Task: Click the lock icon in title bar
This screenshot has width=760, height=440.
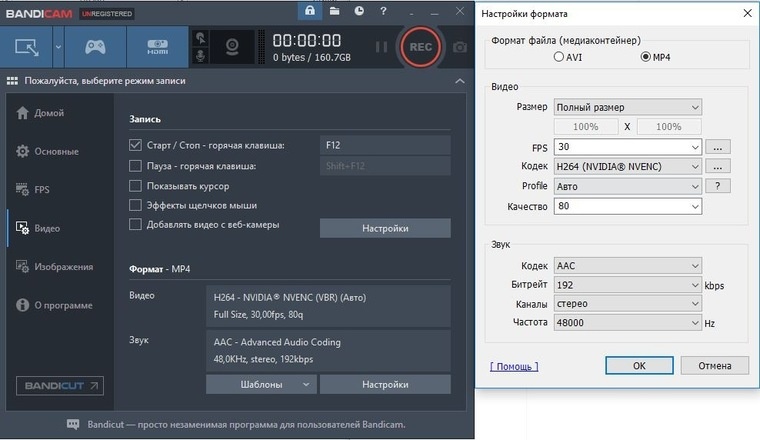Action: [310, 11]
